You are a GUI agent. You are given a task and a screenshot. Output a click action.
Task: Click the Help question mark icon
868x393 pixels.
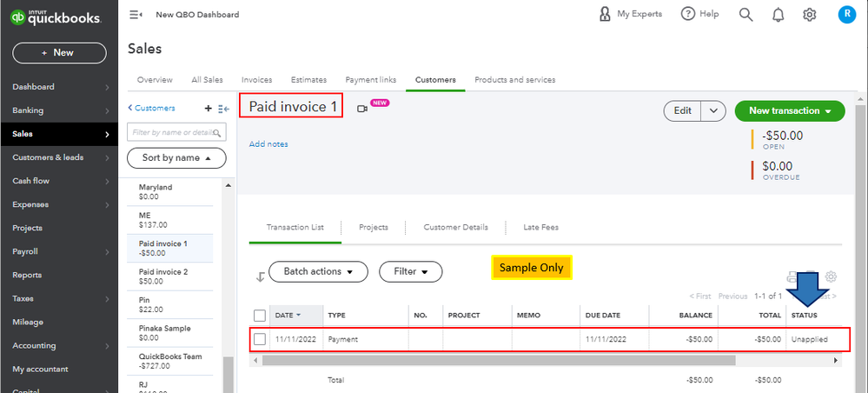coord(688,15)
